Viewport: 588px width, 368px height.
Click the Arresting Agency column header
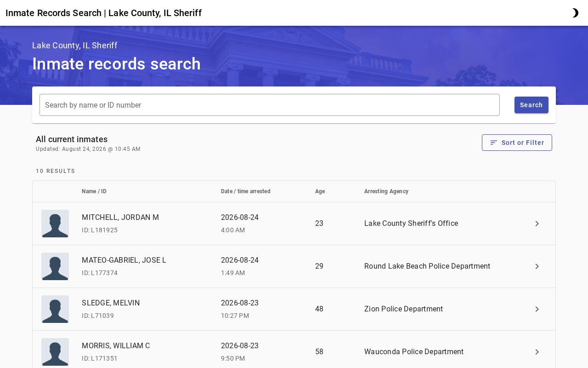(x=386, y=191)
